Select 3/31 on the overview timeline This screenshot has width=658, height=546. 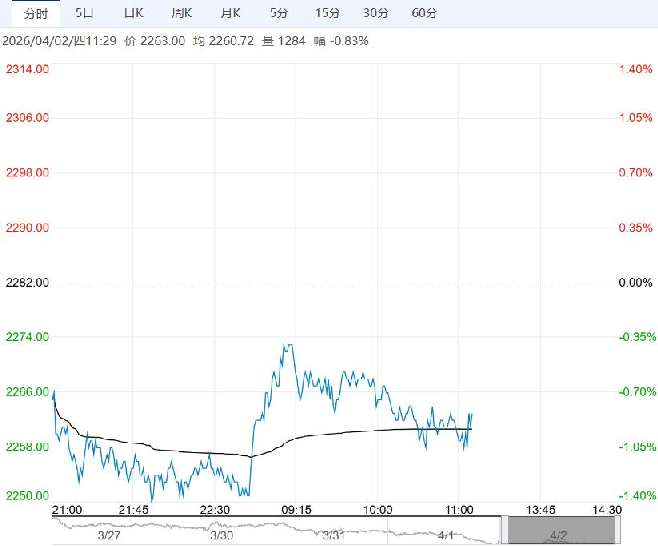[333, 536]
